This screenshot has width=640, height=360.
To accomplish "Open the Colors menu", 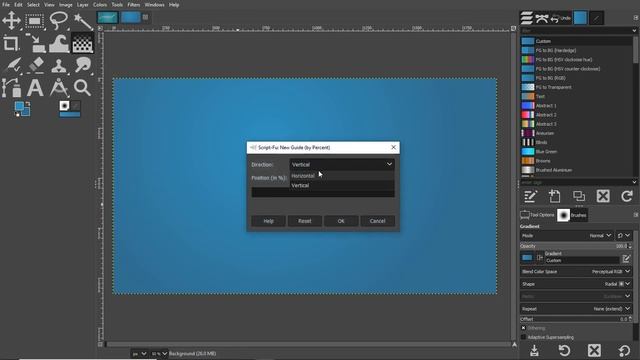I will [x=100, y=5].
